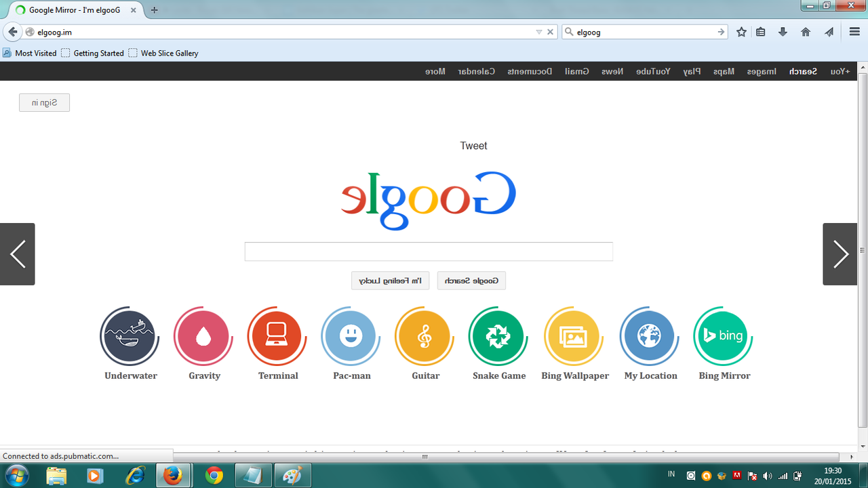Open Windows Explorer folder in taskbar

point(57,476)
